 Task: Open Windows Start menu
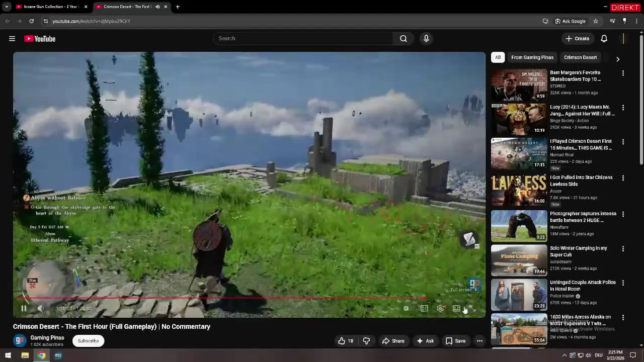pyautogui.click(x=8, y=355)
